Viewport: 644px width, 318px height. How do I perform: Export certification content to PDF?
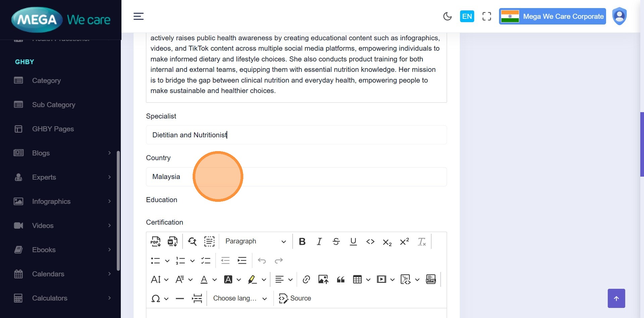coord(155,241)
